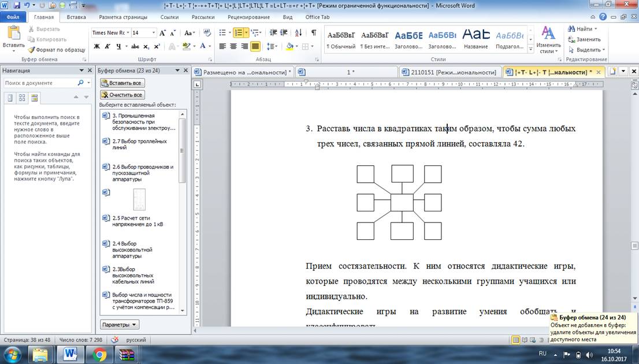Click the superscript x² icon
This screenshot has height=364, width=639.
click(157, 46)
